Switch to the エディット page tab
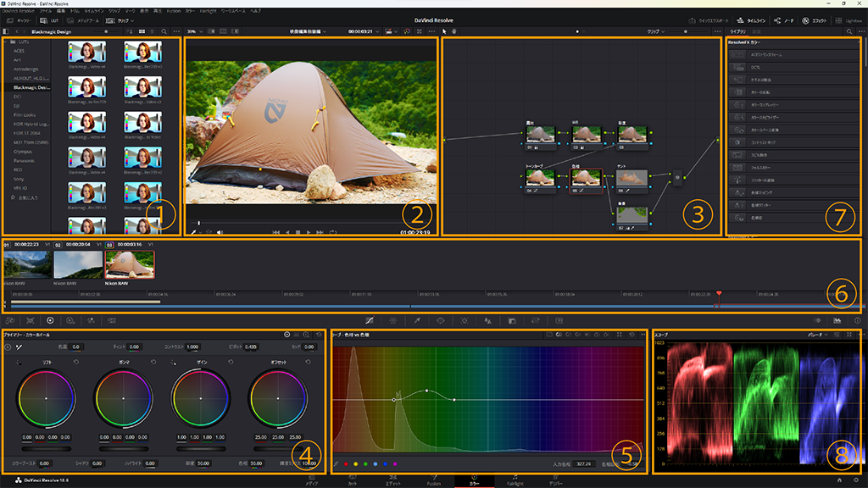The height and width of the screenshot is (488, 868). click(393, 480)
